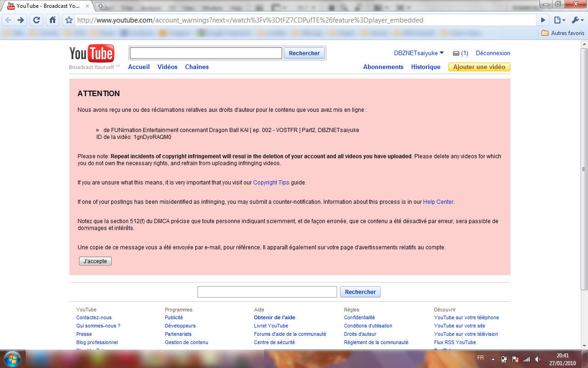Click the J'accepte button

95,261
